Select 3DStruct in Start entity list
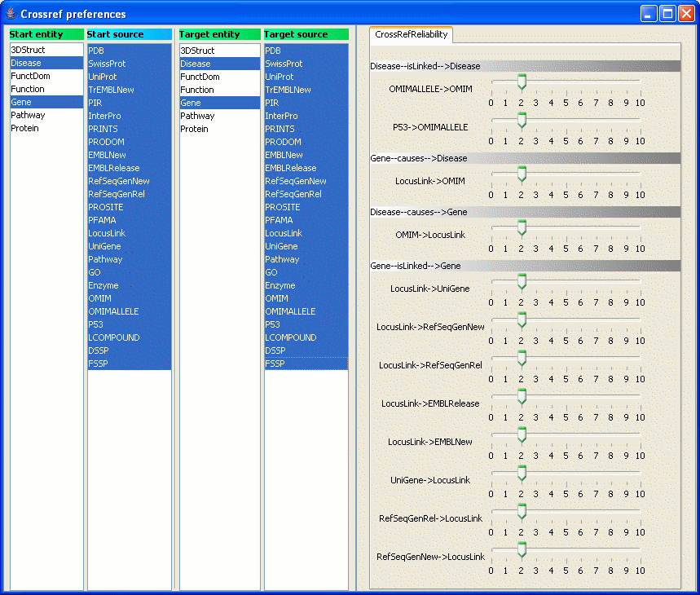The width and height of the screenshot is (700, 595). point(46,50)
